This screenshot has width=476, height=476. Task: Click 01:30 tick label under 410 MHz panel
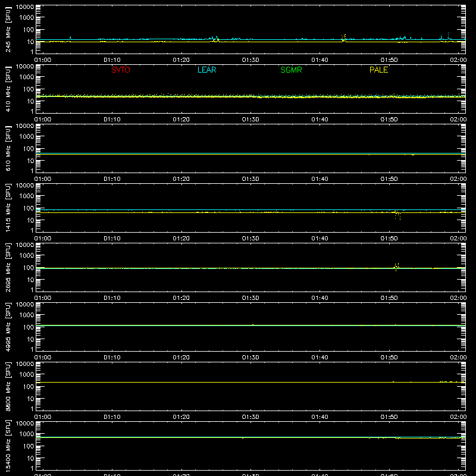click(250, 120)
